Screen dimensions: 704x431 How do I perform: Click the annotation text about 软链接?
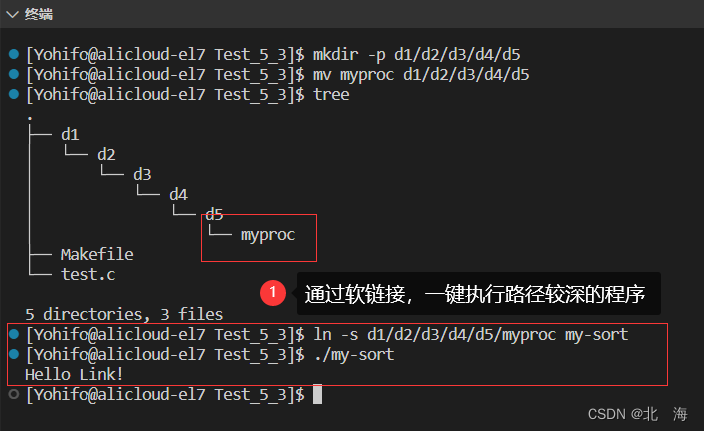click(475, 294)
